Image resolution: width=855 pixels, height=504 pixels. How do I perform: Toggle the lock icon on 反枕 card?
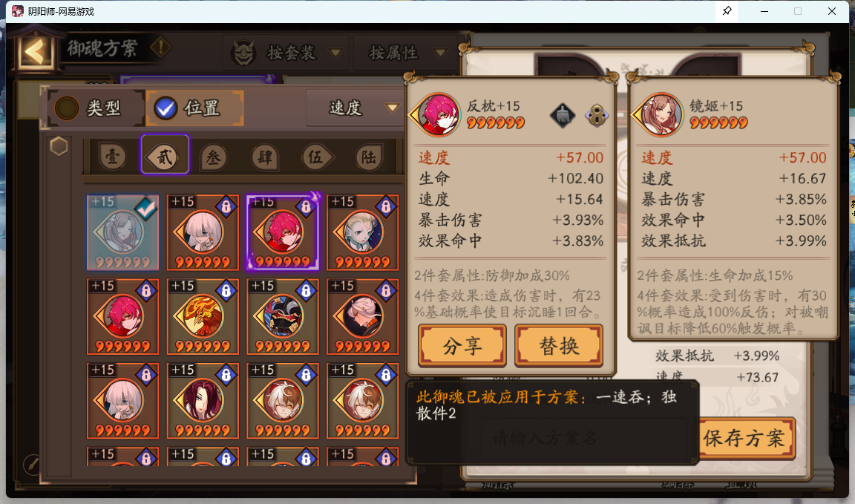tap(597, 116)
